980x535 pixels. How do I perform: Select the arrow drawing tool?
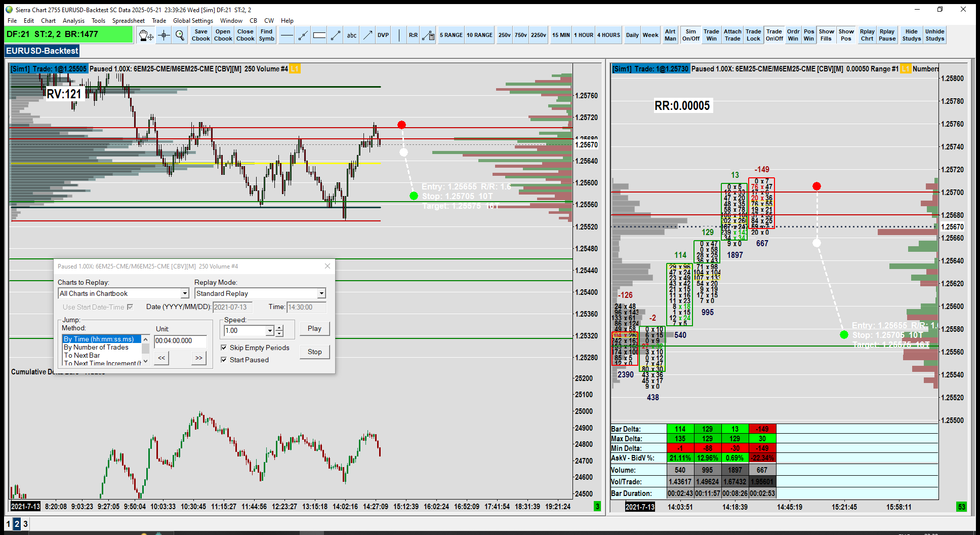coord(367,35)
